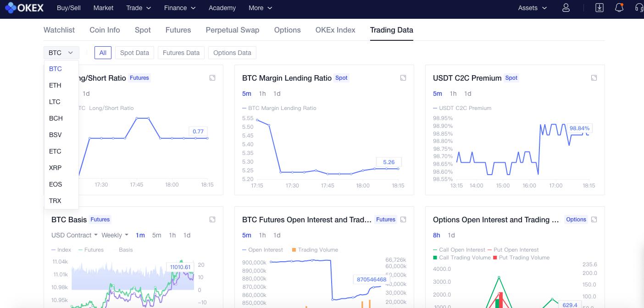Image resolution: width=644 pixels, height=308 pixels.
Task: Expand the USDT C2C Premium chart
Action: pos(594,78)
